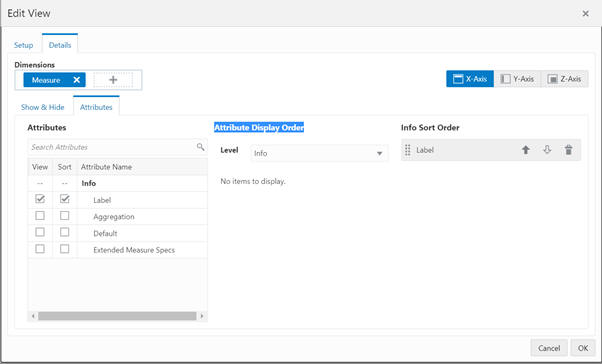Confirm with the OK button
602x364 pixels.
(x=583, y=348)
